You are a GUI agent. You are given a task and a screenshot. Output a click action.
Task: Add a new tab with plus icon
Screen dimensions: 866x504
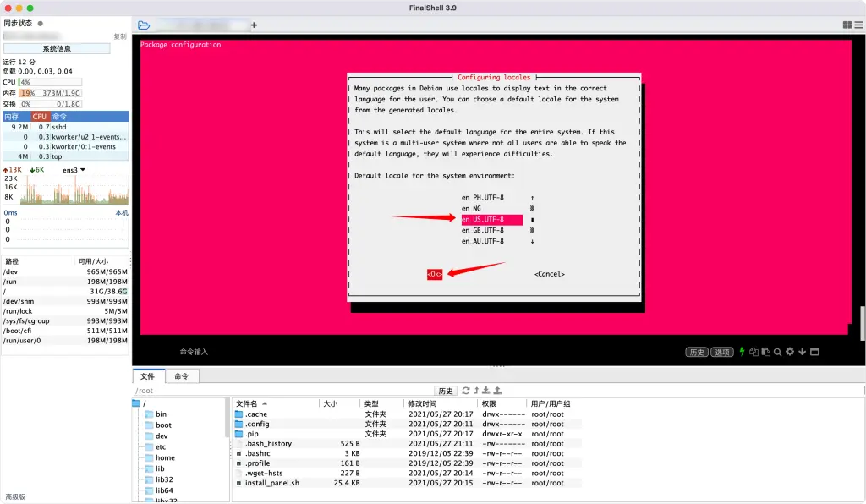[254, 25]
